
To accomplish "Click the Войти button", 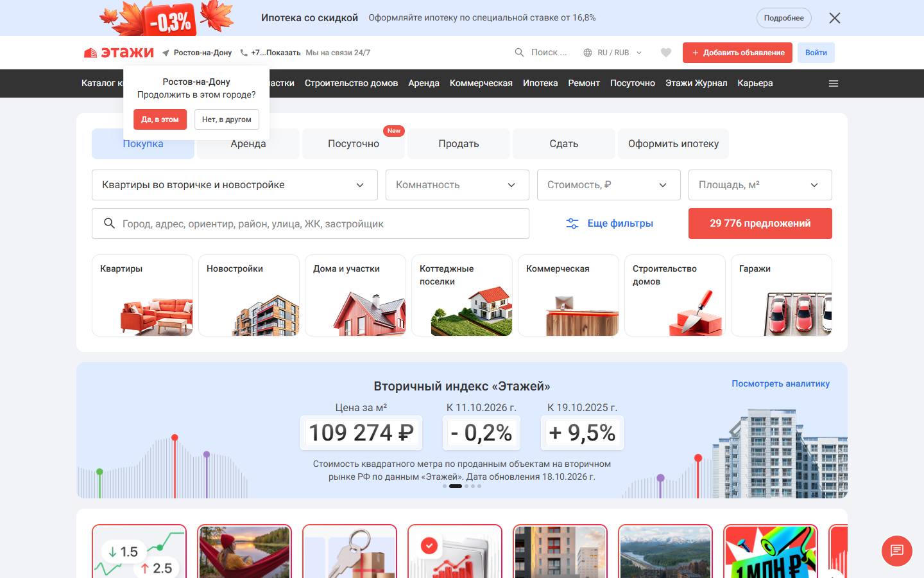I will (x=816, y=53).
